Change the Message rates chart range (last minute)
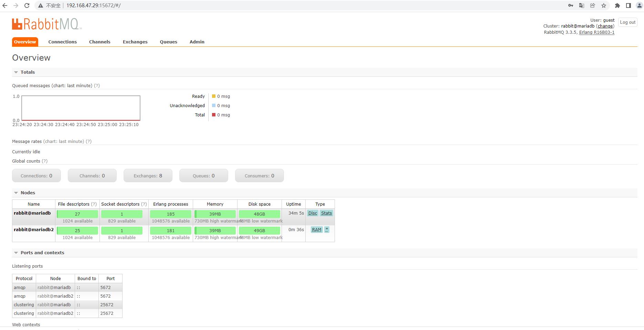Screen dimensions: 644x330 pyautogui.click(x=64, y=142)
